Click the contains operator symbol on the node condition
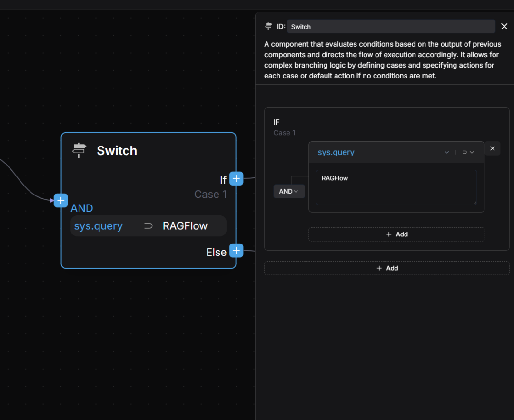The image size is (514, 420). [x=148, y=225]
